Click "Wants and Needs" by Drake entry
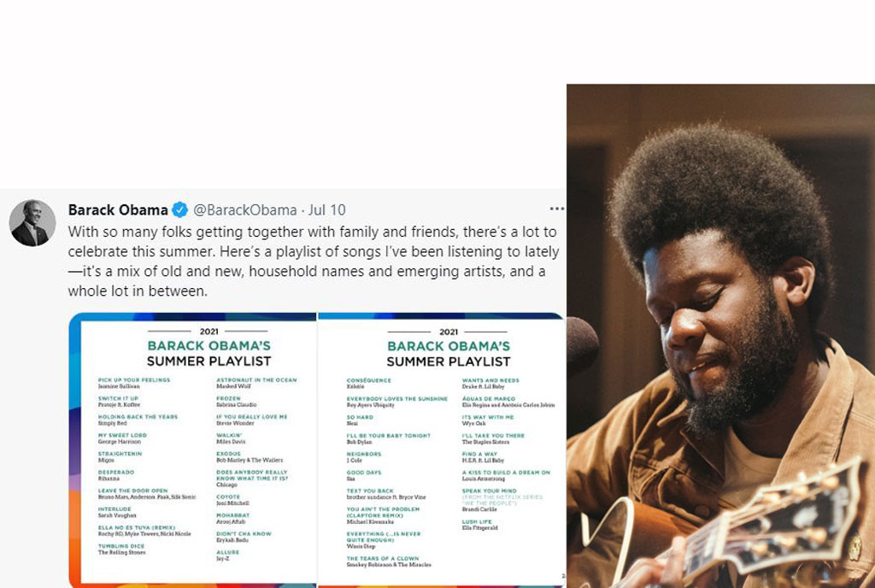 click(490, 383)
